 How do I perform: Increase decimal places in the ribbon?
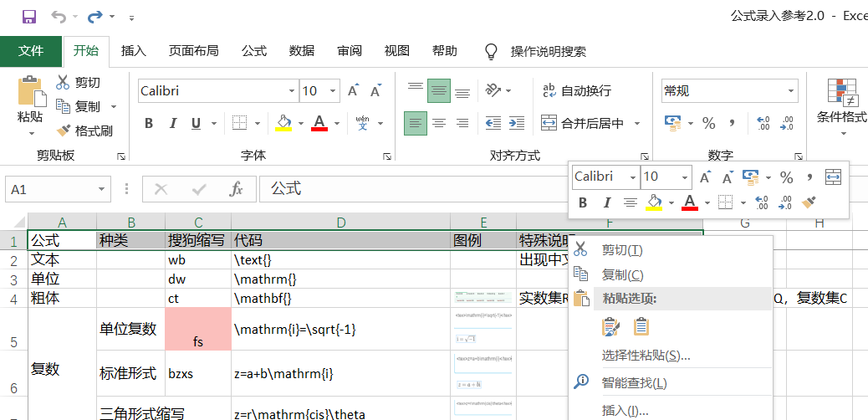tap(763, 123)
